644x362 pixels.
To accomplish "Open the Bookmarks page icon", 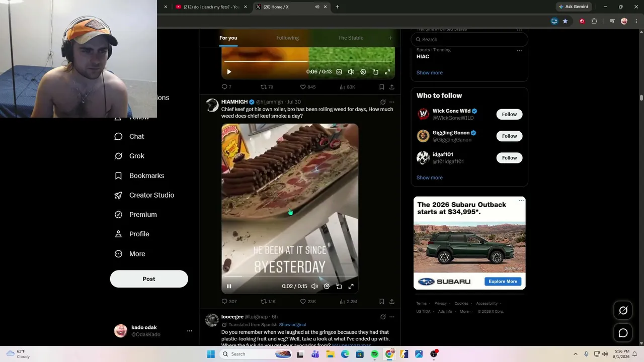I will [x=118, y=175].
